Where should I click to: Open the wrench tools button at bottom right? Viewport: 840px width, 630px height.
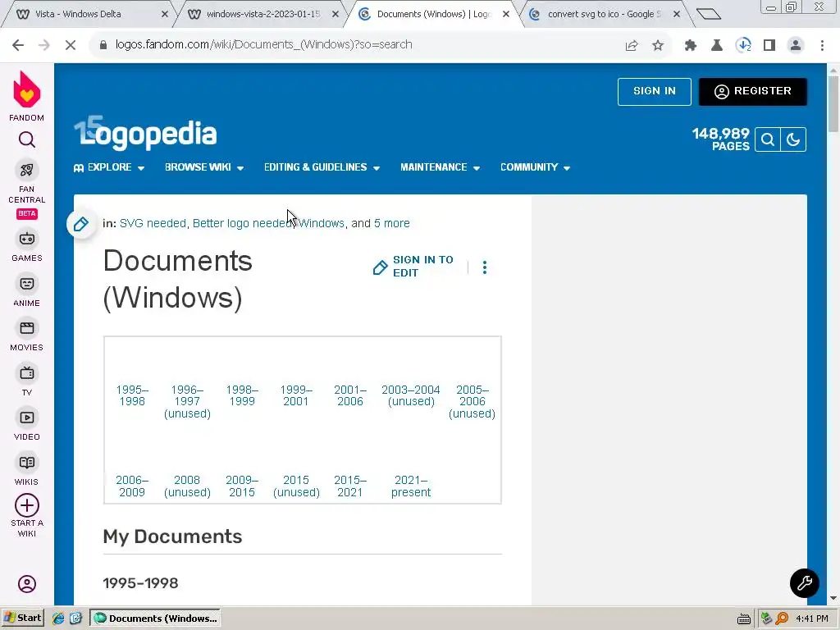coord(804,583)
